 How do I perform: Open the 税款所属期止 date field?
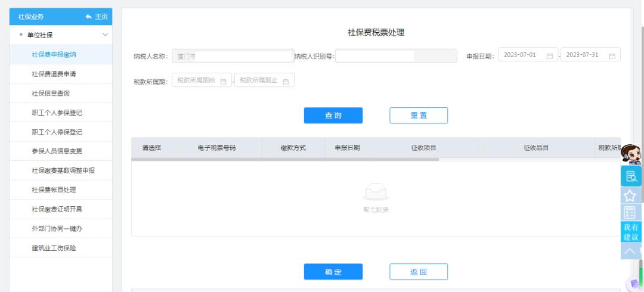pyautogui.click(x=264, y=80)
